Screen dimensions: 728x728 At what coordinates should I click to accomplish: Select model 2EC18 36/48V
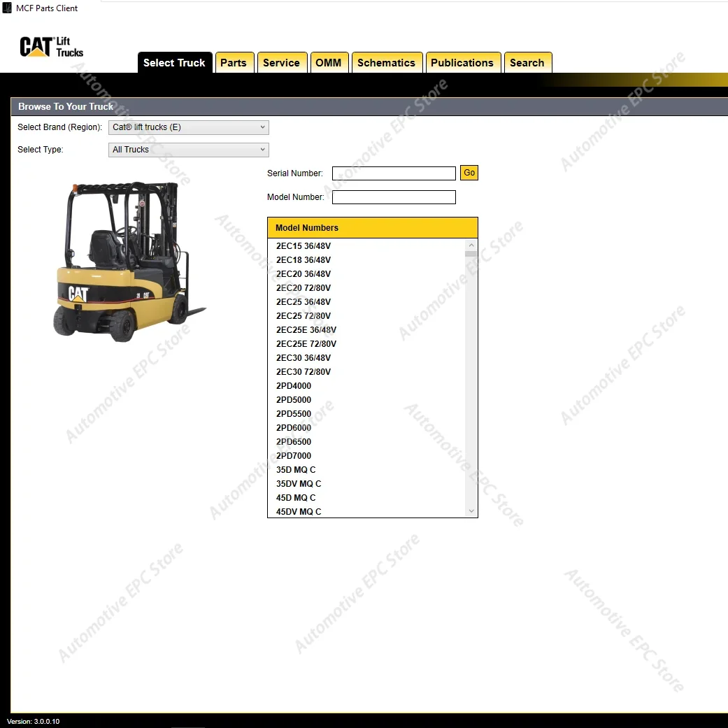(304, 260)
